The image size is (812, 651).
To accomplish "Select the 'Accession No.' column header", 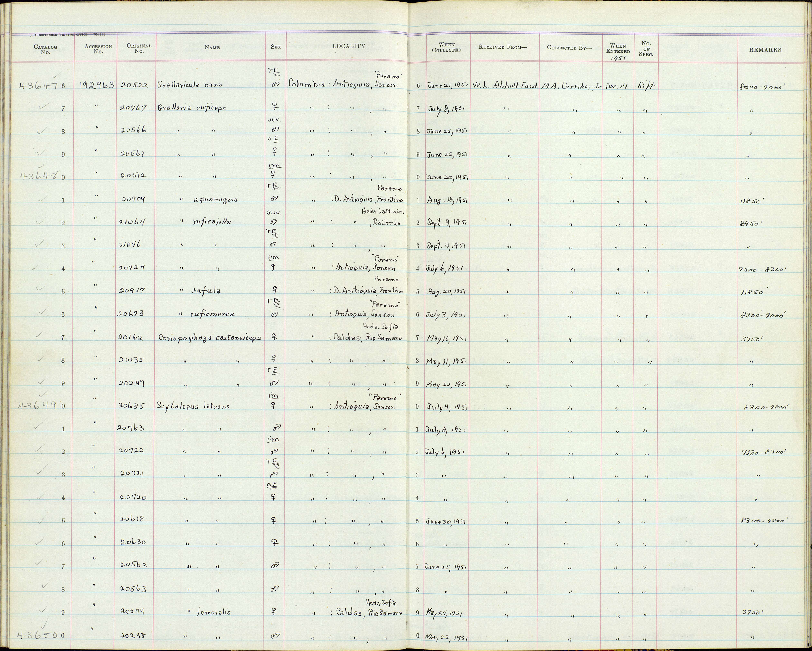I will click(x=98, y=49).
